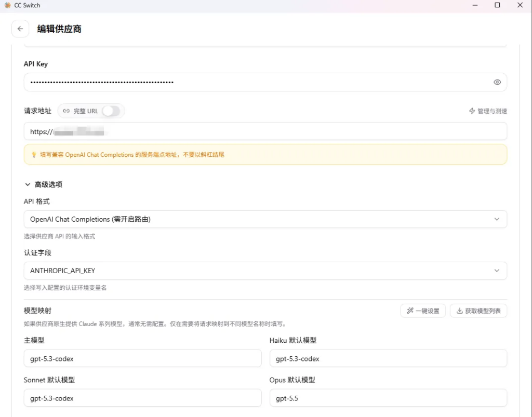
Task: Open 管理与测速 speed test
Action: [x=488, y=111]
